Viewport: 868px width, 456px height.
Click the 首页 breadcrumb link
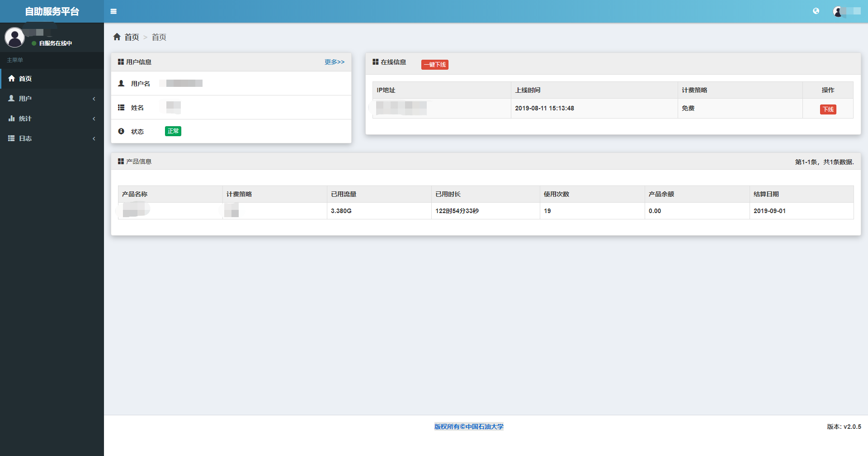132,37
